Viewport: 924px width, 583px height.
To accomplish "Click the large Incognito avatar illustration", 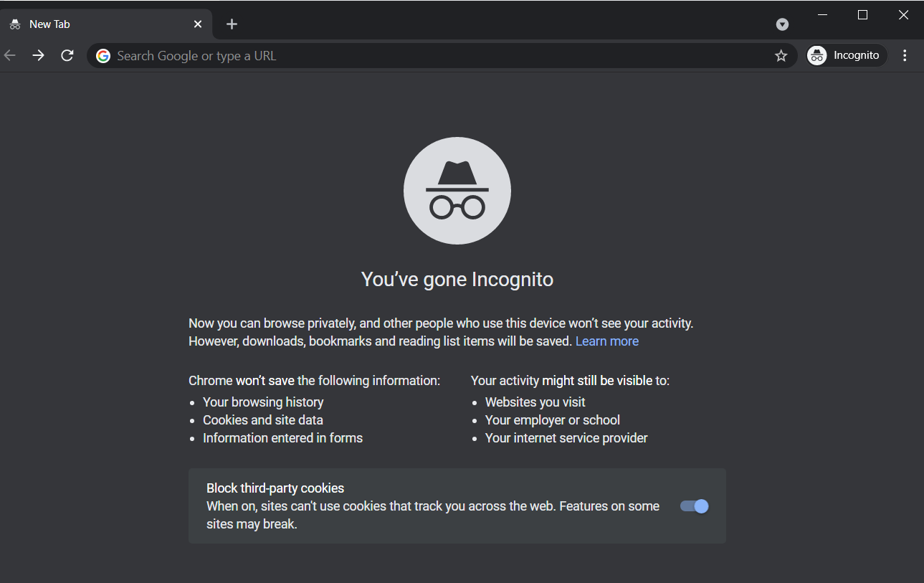I will pos(457,190).
